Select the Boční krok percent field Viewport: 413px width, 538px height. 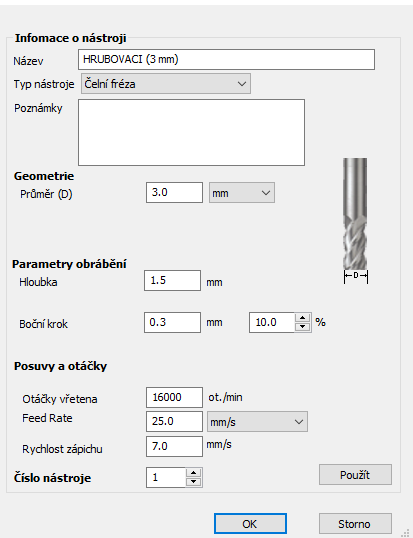(x=272, y=323)
